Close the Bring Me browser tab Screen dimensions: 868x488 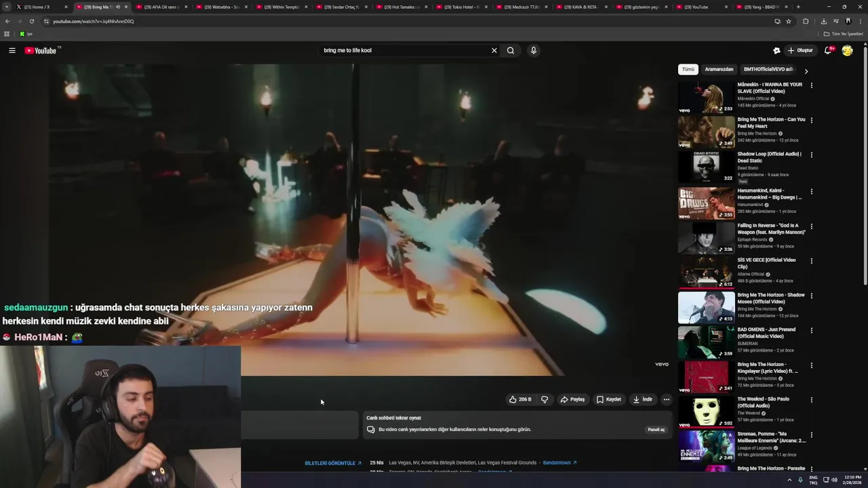tap(126, 7)
